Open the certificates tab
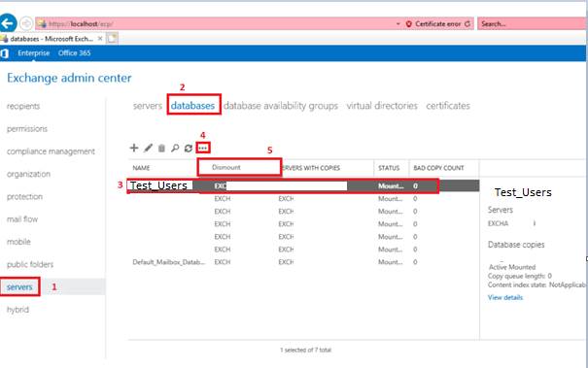The height and width of the screenshot is (368, 588). (448, 106)
